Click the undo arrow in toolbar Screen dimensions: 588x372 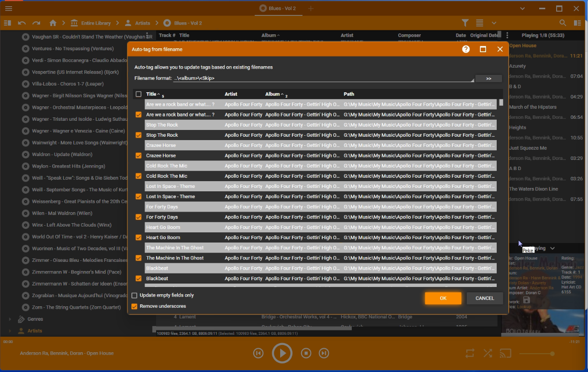[22, 23]
